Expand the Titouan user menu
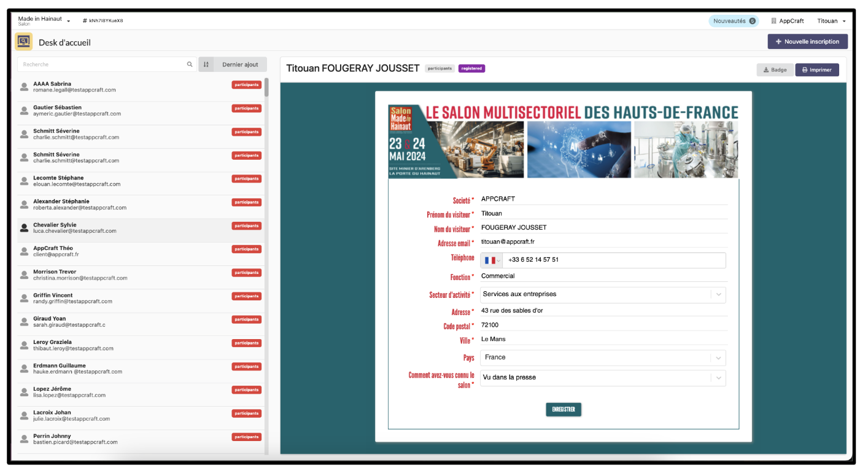868x473 pixels. pyautogui.click(x=831, y=21)
